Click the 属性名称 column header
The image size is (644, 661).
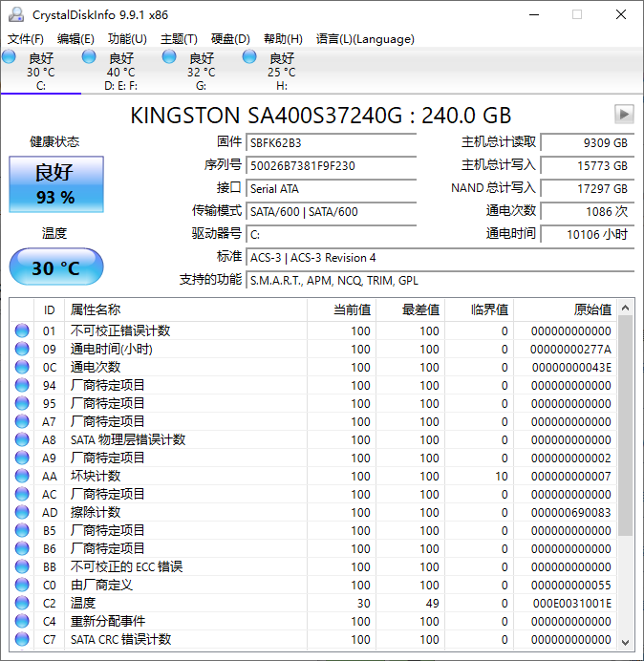185,309
